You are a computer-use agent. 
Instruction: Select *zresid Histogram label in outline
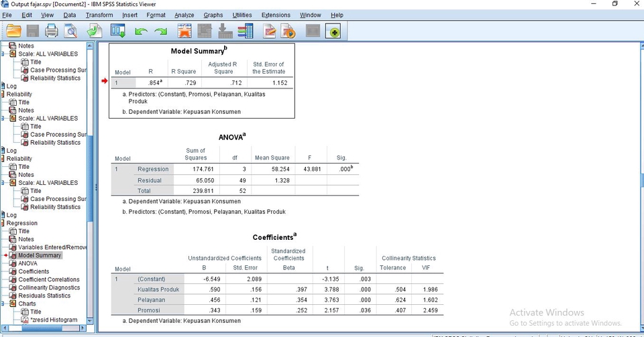point(54,320)
